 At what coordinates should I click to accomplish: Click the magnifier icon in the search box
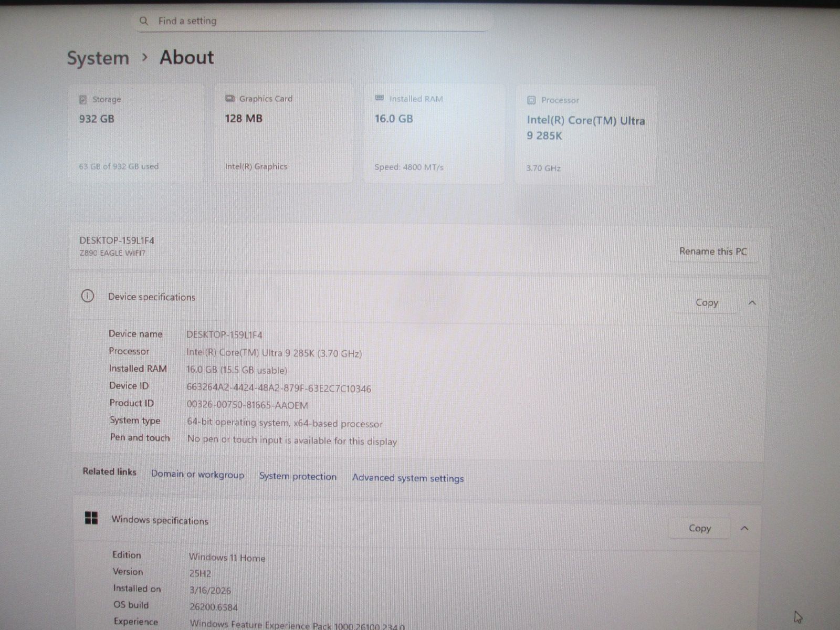(143, 20)
